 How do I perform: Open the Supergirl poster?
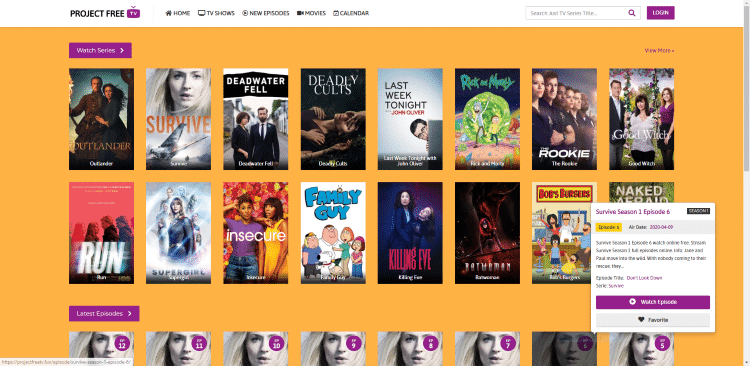178,233
